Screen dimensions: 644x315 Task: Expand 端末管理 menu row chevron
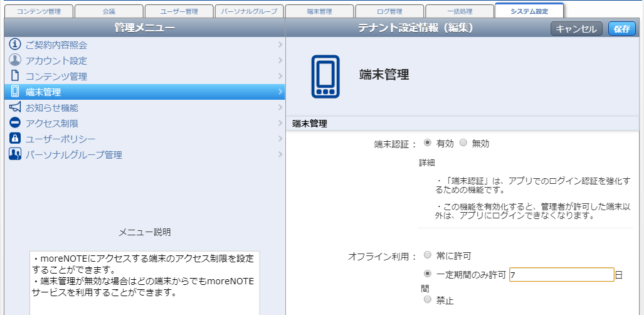tap(280, 91)
